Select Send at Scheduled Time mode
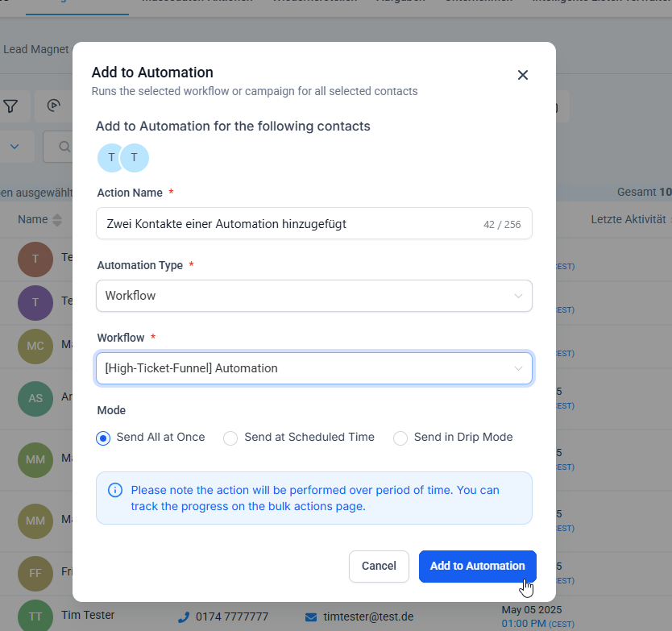This screenshot has height=631, width=672. click(230, 438)
